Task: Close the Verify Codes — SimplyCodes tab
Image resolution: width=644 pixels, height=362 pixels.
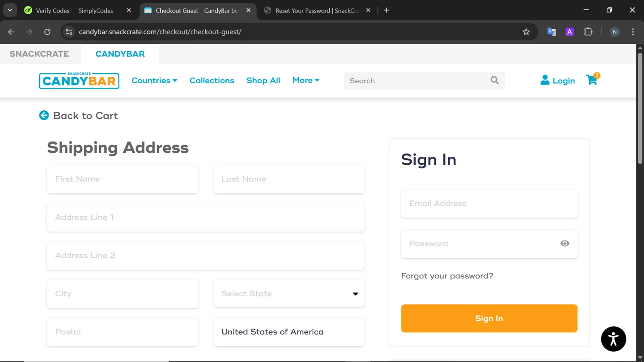Action: tap(129, 10)
